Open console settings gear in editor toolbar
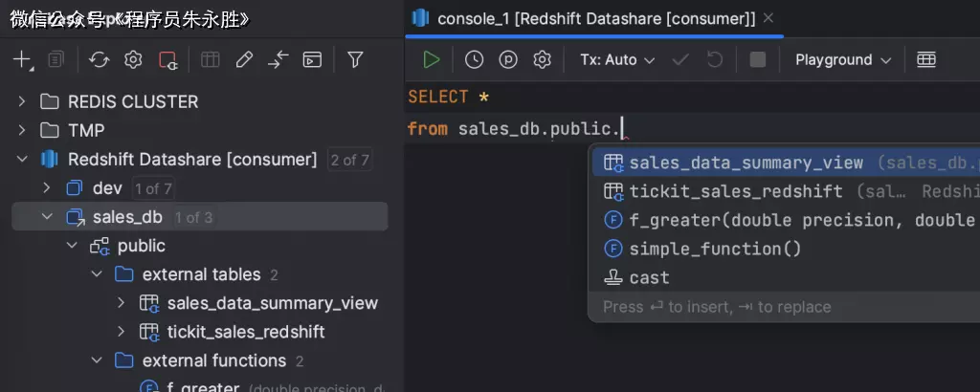 tap(542, 60)
